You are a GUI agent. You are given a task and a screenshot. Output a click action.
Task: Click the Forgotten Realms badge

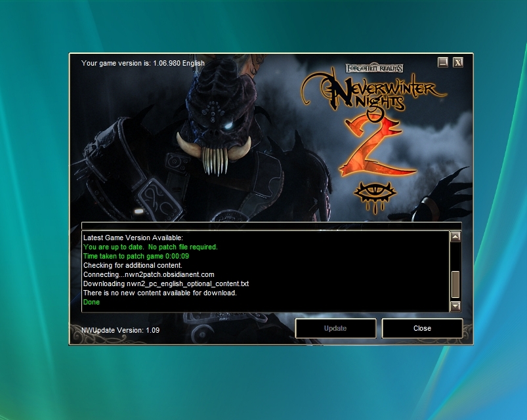click(x=374, y=68)
